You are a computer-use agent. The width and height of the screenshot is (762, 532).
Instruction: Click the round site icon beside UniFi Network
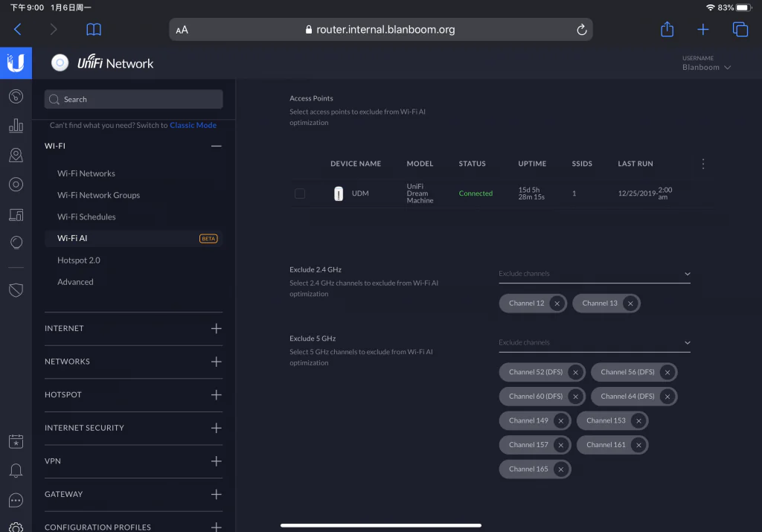point(60,63)
